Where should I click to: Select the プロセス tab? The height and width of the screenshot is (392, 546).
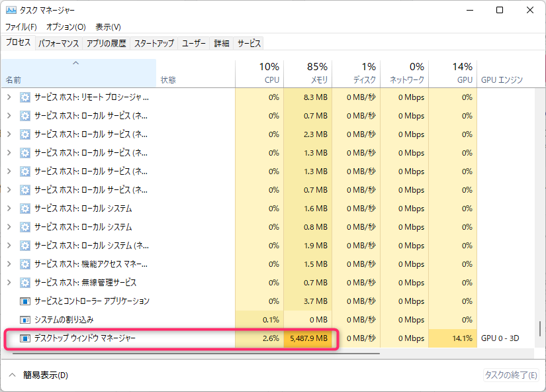(x=18, y=42)
